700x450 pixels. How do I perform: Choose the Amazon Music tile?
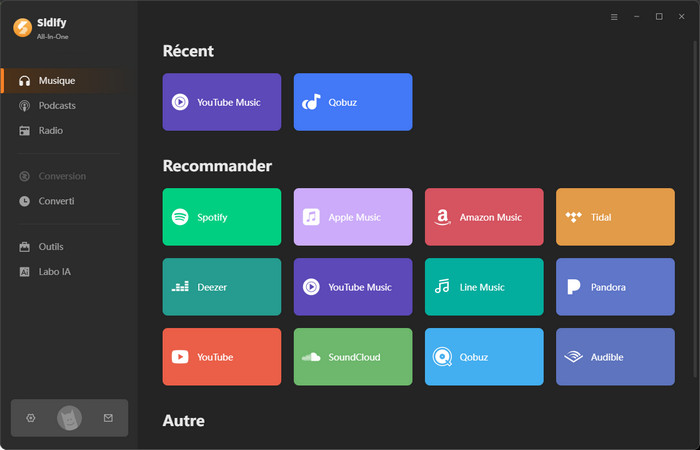[x=484, y=217]
